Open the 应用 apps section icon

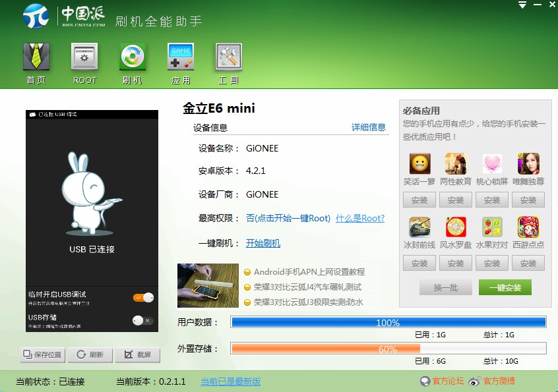tap(181, 57)
